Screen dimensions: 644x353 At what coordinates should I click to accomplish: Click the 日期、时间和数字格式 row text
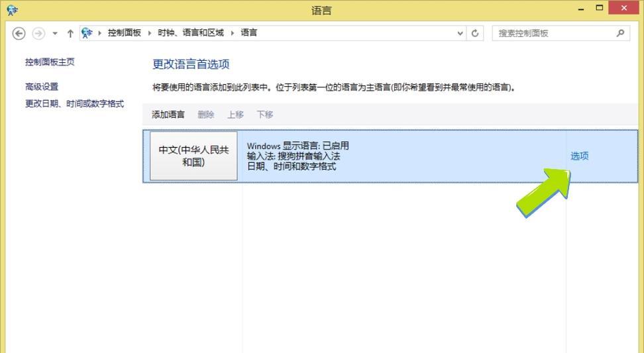pyautogui.click(x=292, y=166)
